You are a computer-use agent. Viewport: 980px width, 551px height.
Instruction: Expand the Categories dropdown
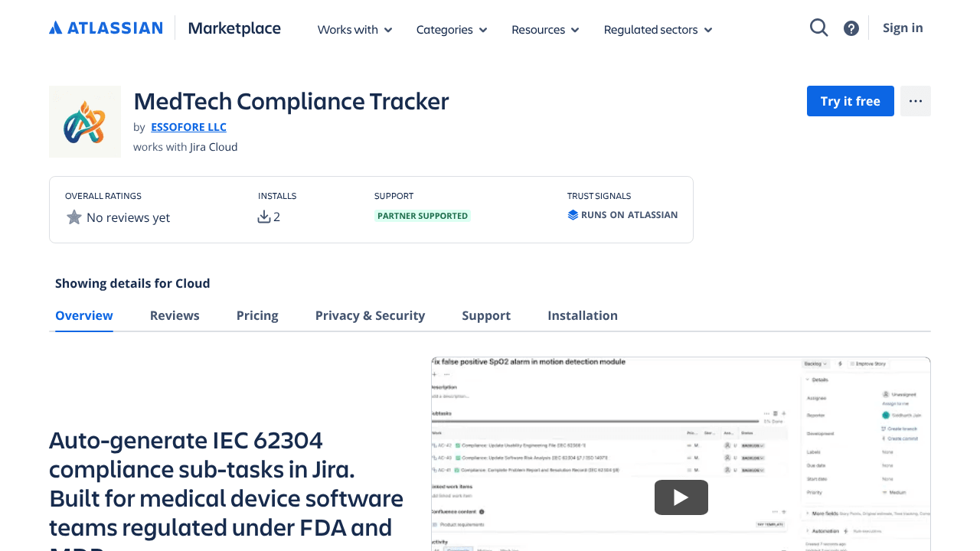click(452, 29)
